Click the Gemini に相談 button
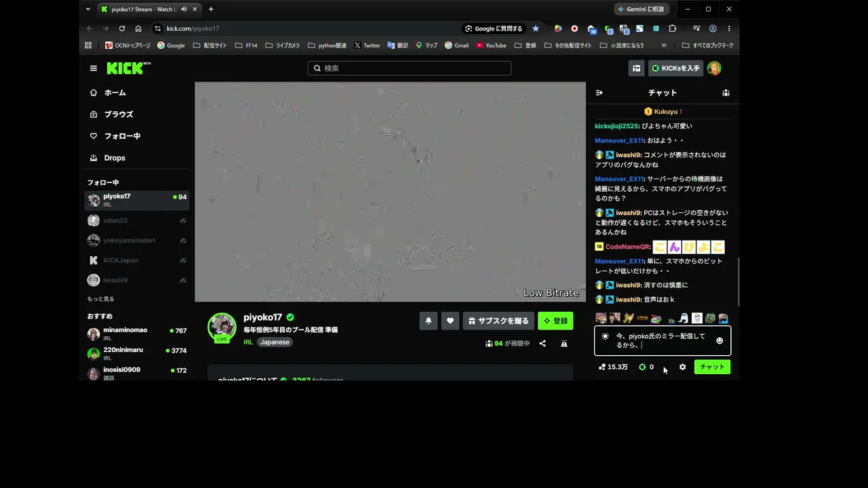Image resolution: width=868 pixels, height=488 pixels. pyautogui.click(x=642, y=9)
